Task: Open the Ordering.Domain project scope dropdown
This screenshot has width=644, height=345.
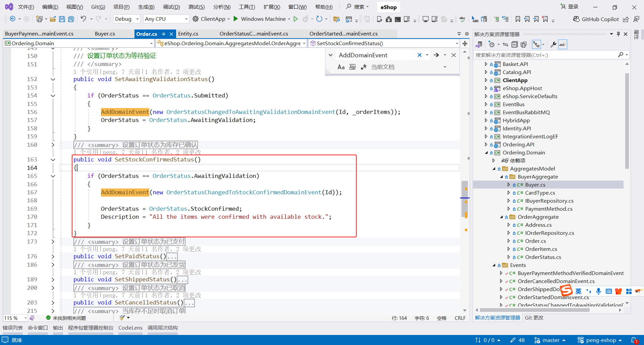Action: pyautogui.click(x=78, y=43)
